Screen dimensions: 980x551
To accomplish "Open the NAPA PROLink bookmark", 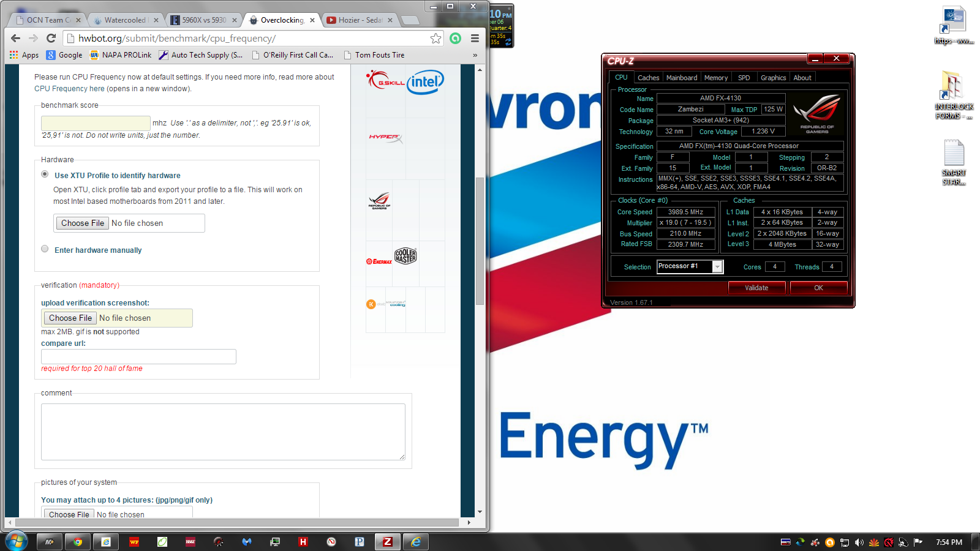I will coord(121,55).
